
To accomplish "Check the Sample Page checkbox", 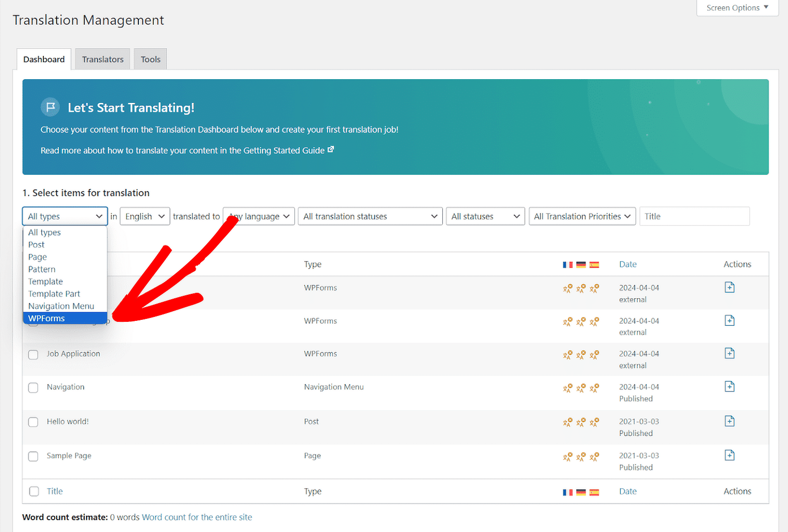I will (x=33, y=456).
